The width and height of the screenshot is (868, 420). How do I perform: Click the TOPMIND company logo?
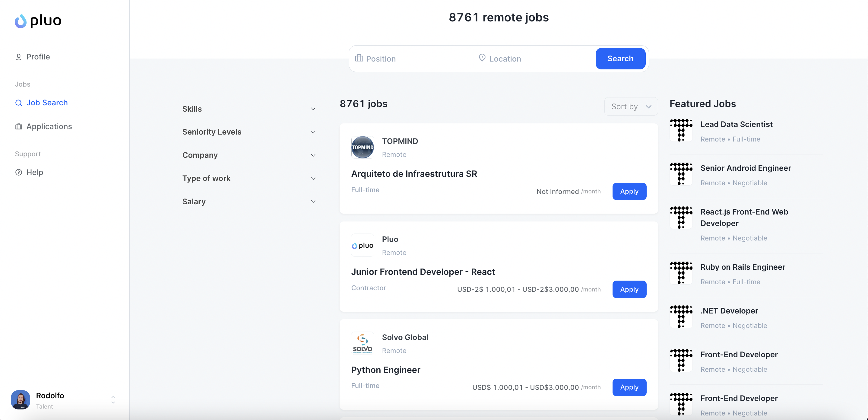coord(363,147)
